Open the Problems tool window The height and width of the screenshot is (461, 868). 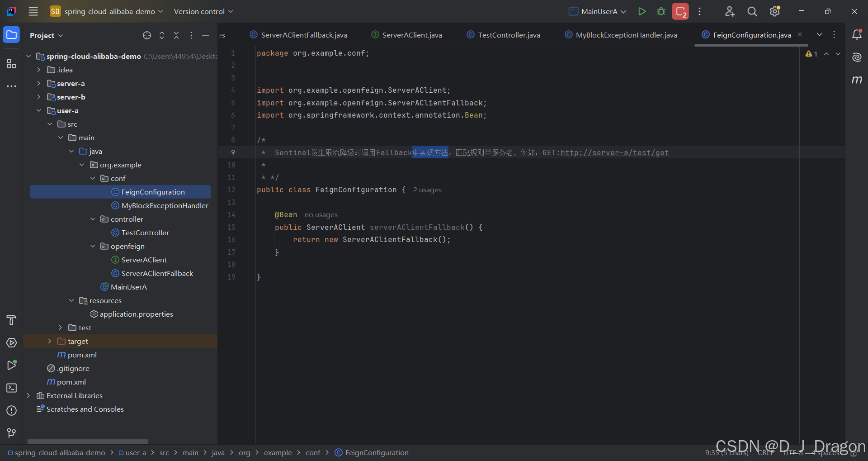click(x=11, y=410)
